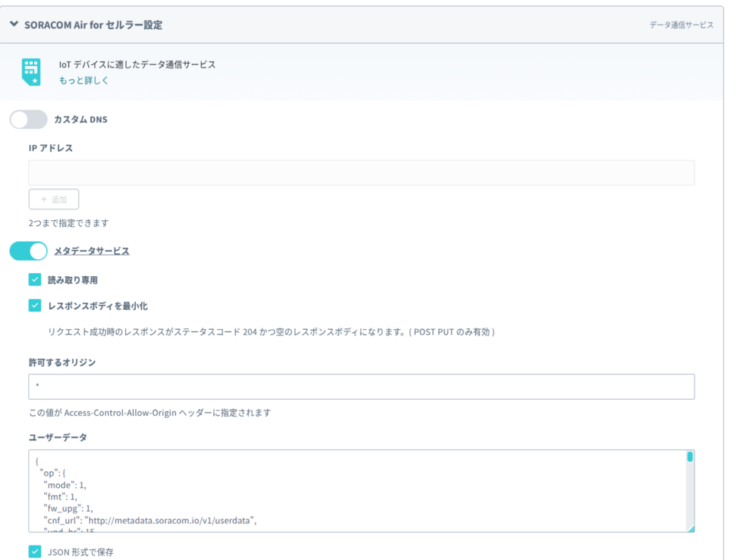Open the もっと詳しく link

point(84,81)
